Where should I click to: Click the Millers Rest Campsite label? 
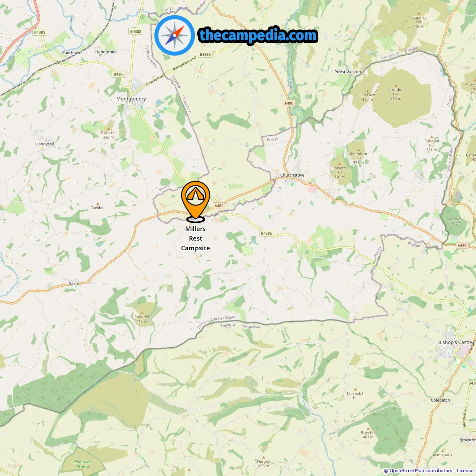tap(196, 238)
